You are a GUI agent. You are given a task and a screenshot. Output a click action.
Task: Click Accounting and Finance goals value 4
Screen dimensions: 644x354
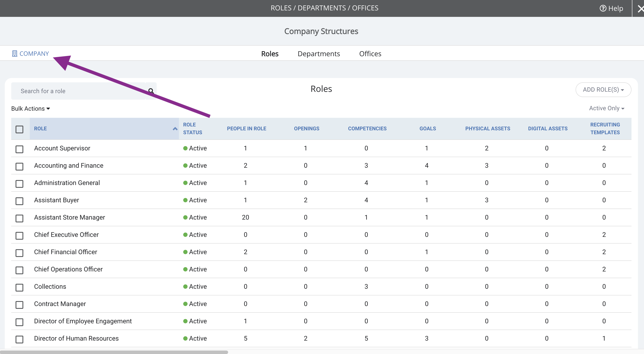click(426, 166)
